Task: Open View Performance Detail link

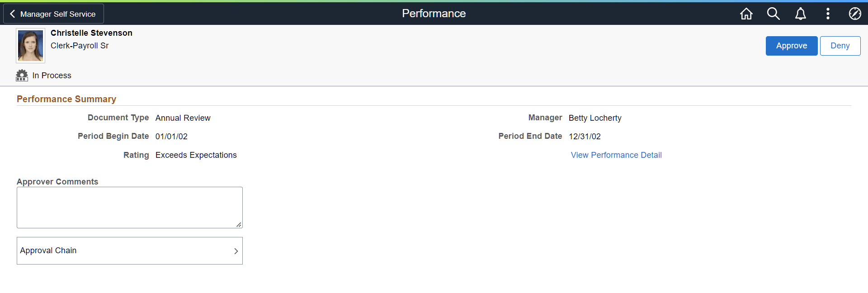Action: click(x=616, y=155)
